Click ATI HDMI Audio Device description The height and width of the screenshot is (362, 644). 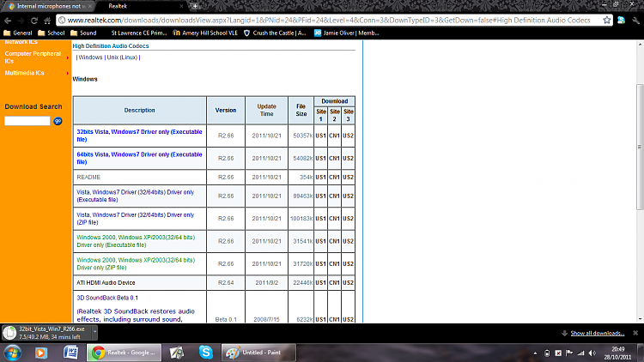click(x=106, y=283)
